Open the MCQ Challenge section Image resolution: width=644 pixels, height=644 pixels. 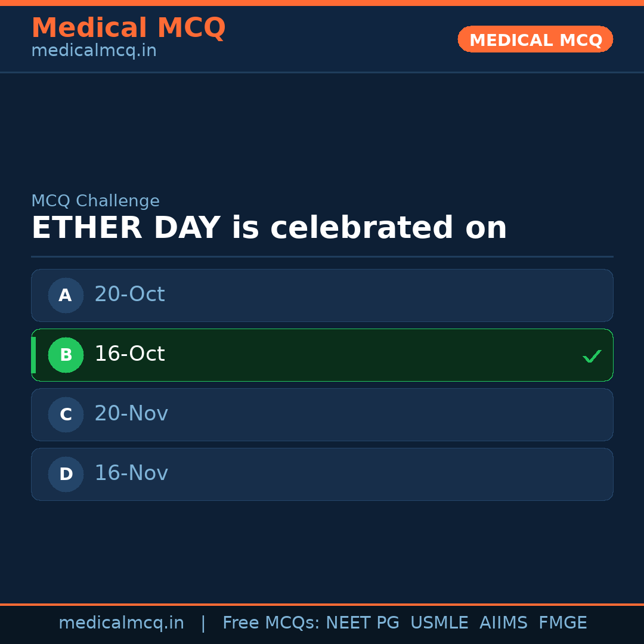tap(96, 201)
